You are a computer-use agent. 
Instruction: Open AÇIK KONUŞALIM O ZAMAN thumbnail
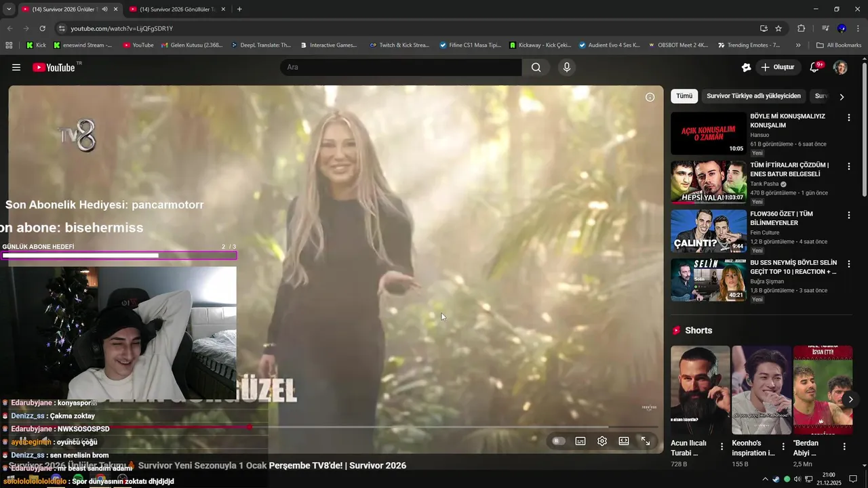pos(708,134)
